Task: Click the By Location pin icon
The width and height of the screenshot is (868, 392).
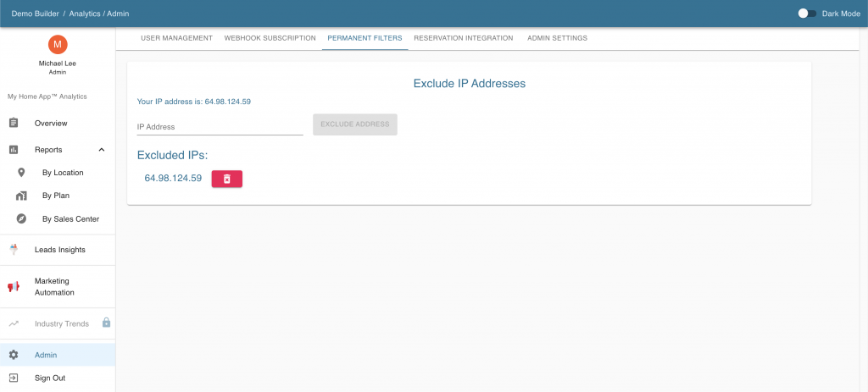Action: (21, 173)
